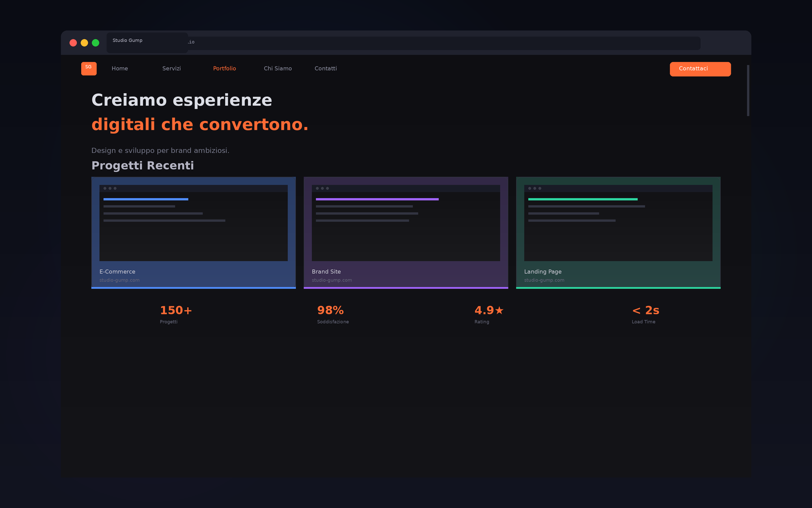Focus the browser address bar
The height and width of the screenshot is (508, 812).
click(444, 43)
